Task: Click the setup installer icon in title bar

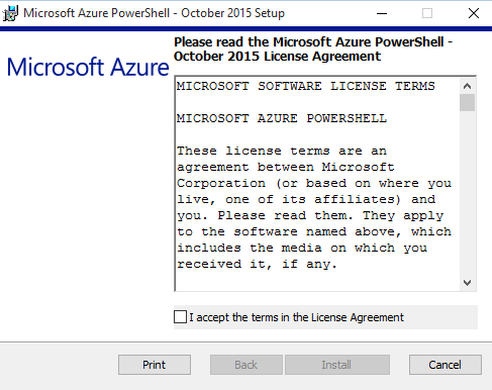Action: 10,13
